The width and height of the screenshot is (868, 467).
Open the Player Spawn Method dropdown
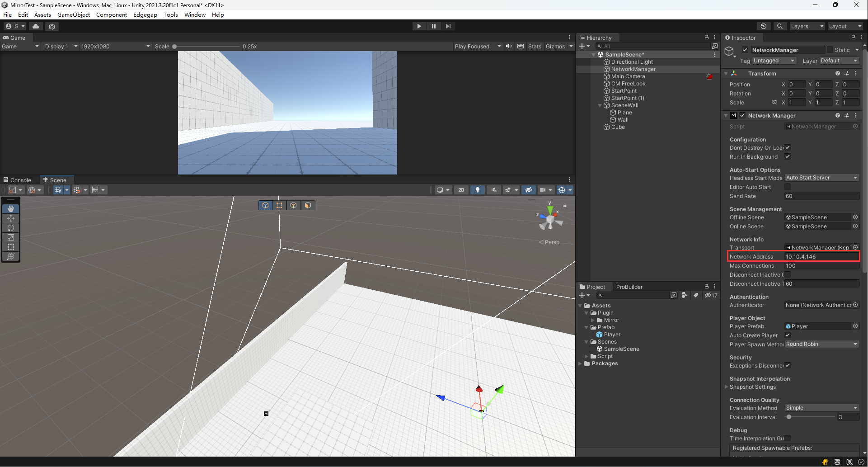pyautogui.click(x=821, y=344)
